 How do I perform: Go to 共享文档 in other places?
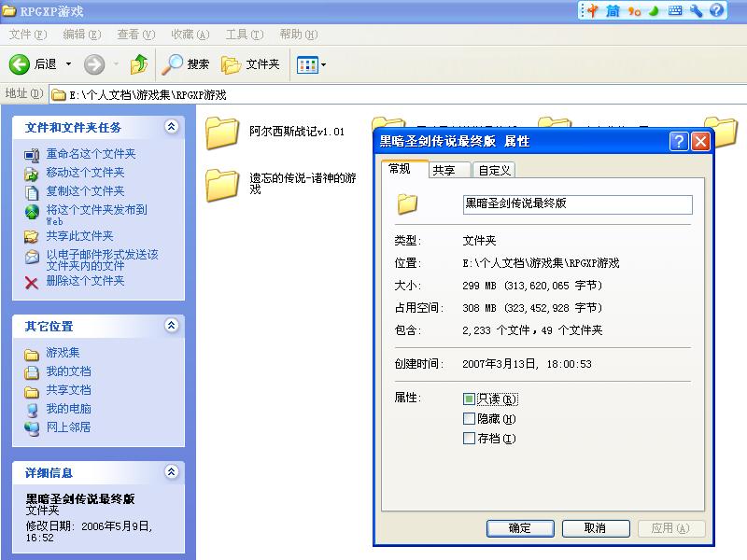click(x=68, y=389)
